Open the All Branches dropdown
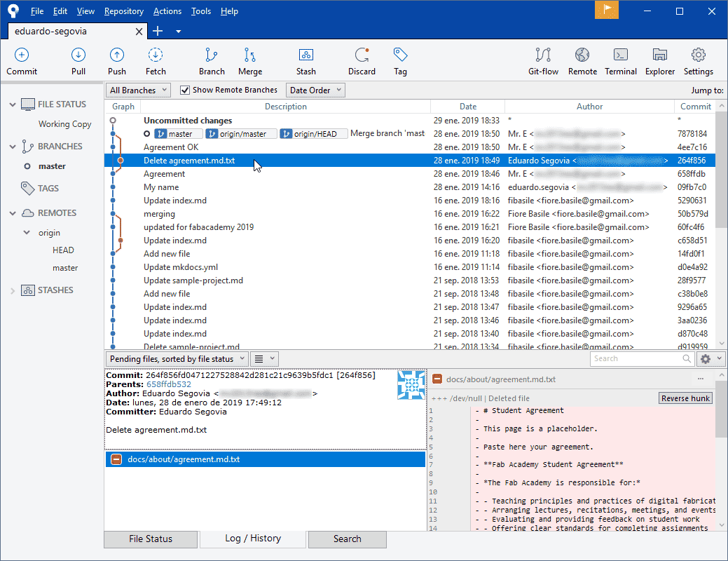The width and height of the screenshot is (728, 561). click(x=139, y=90)
